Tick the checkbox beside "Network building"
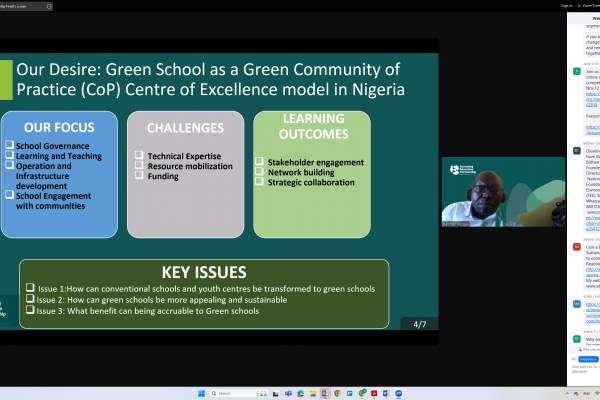Image resolution: width=600 pixels, height=400 pixels. [258, 170]
